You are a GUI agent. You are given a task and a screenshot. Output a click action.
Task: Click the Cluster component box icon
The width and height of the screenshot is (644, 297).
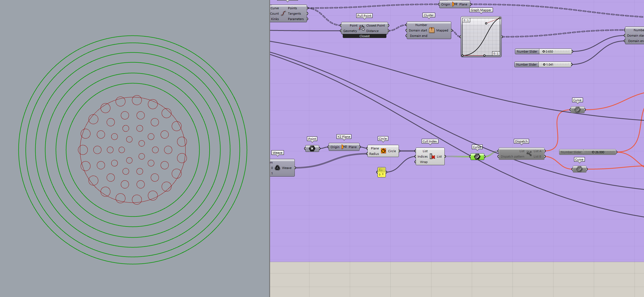tap(431, 30)
